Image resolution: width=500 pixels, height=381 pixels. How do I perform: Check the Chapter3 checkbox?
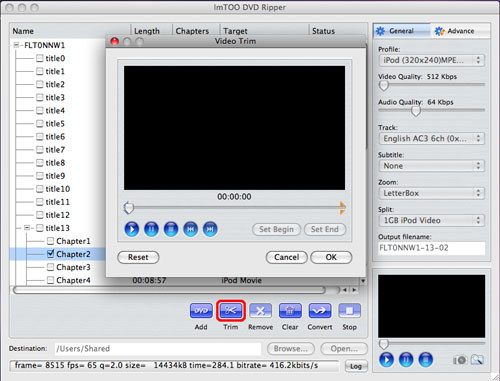50,267
